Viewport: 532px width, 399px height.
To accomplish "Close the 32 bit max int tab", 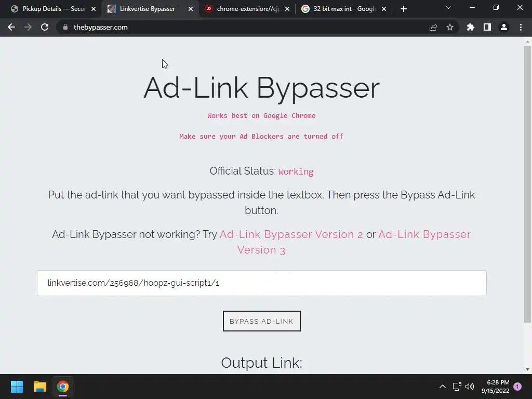I will 384,9.
